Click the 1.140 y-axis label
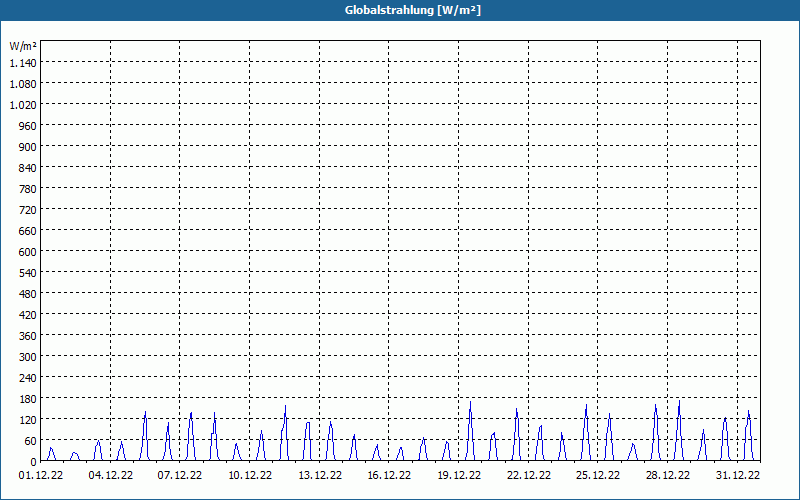This screenshot has width=800, height=500. click(x=23, y=63)
